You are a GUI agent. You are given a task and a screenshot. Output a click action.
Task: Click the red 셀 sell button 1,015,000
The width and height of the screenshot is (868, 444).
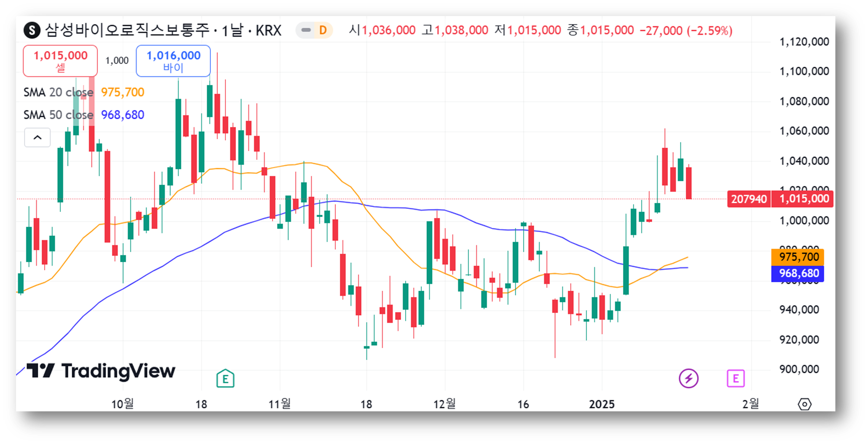(x=60, y=61)
